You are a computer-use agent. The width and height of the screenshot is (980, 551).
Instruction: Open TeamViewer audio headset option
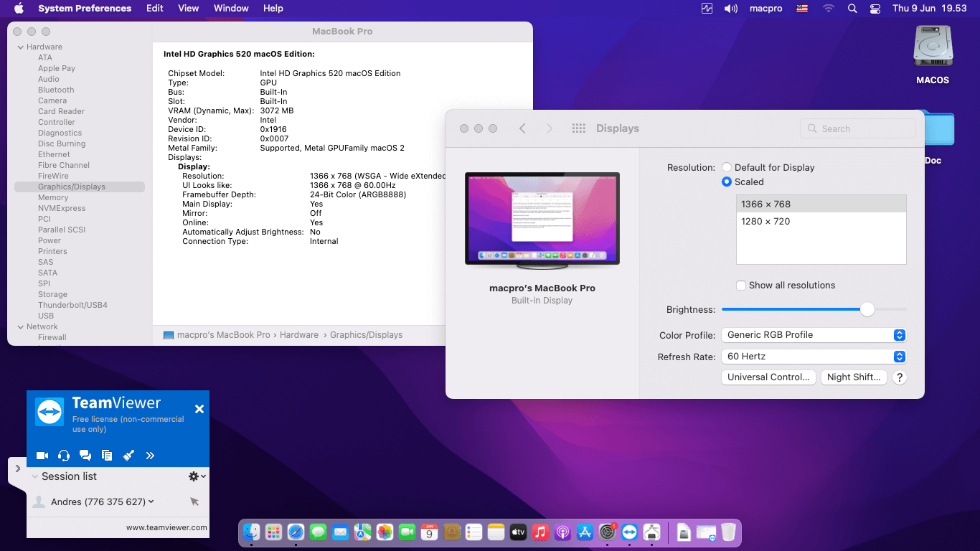click(64, 456)
